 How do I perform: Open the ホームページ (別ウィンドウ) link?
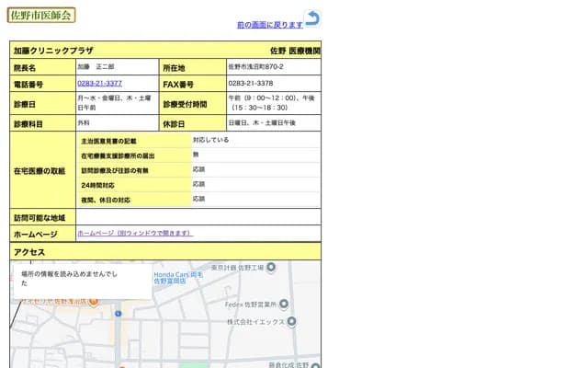pos(135,233)
